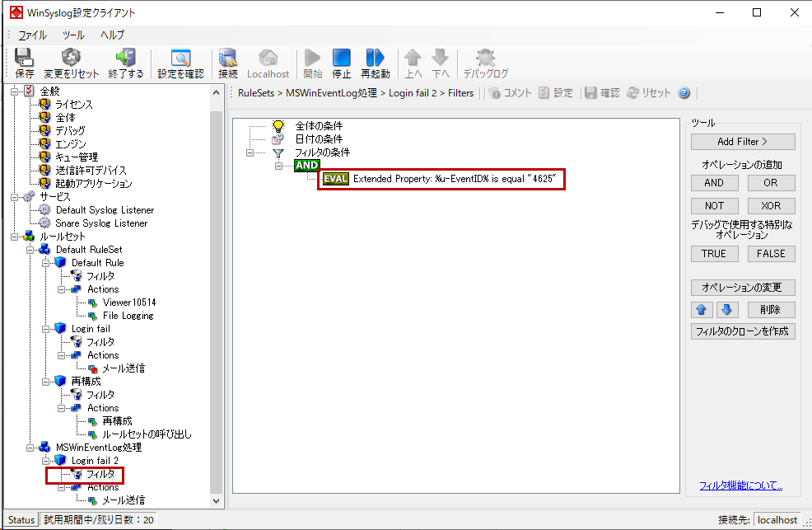Collapse the MSWinEventLog処理 ruleset node

(30, 447)
